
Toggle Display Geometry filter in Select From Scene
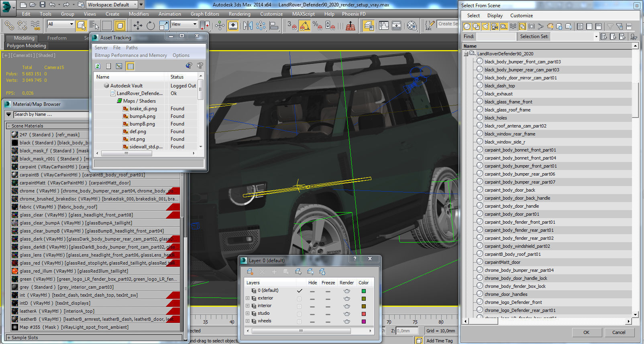click(x=467, y=26)
